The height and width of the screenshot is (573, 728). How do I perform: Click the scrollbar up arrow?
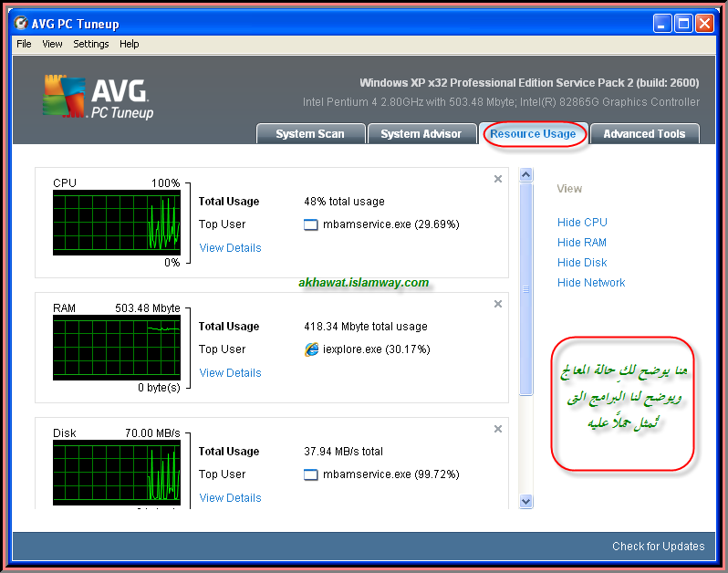[526, 174]
